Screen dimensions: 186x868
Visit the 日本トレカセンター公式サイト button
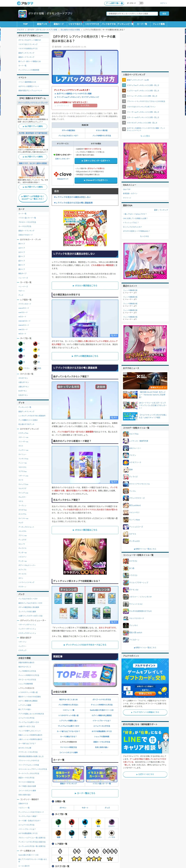click(96, 161)
